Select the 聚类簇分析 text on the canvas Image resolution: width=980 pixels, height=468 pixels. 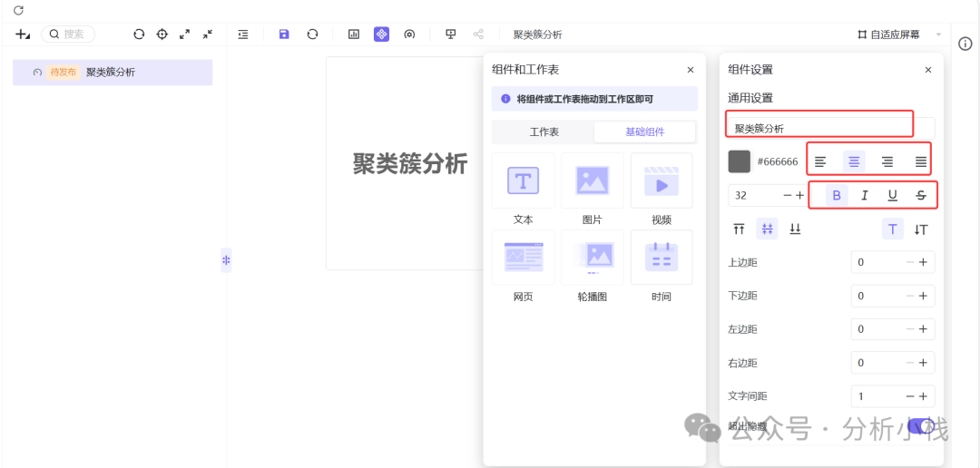(x=410, y=164)
